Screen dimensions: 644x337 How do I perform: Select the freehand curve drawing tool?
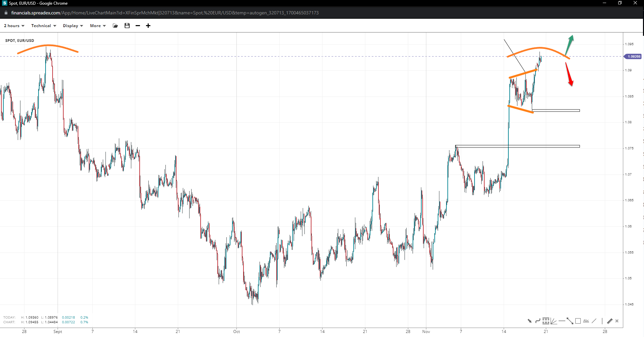tap(538, 321)
